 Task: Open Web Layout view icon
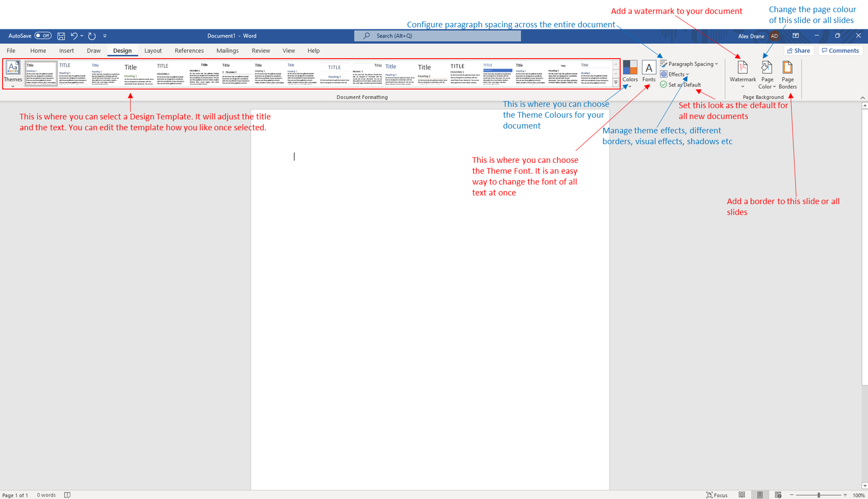778,495
